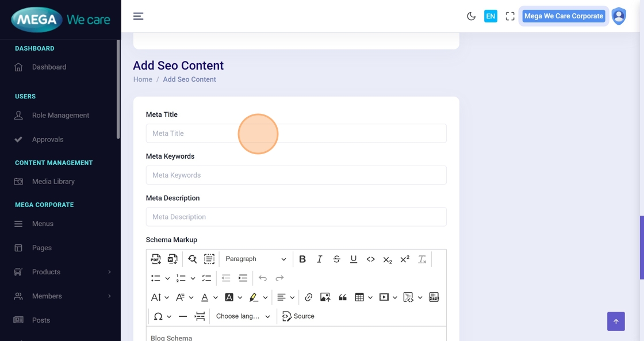Insert a link in Schema Markup editor
This screenshot has width=644, height=341.
point(309,297)
